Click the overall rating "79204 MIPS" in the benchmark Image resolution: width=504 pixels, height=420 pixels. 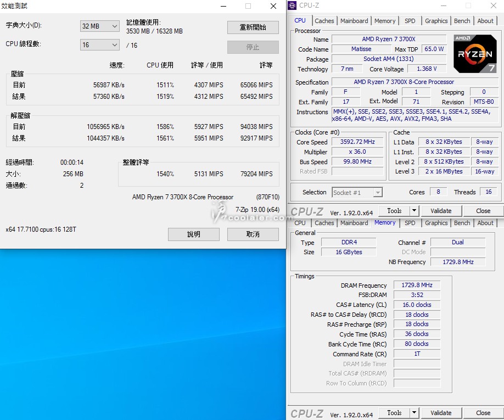256,174
